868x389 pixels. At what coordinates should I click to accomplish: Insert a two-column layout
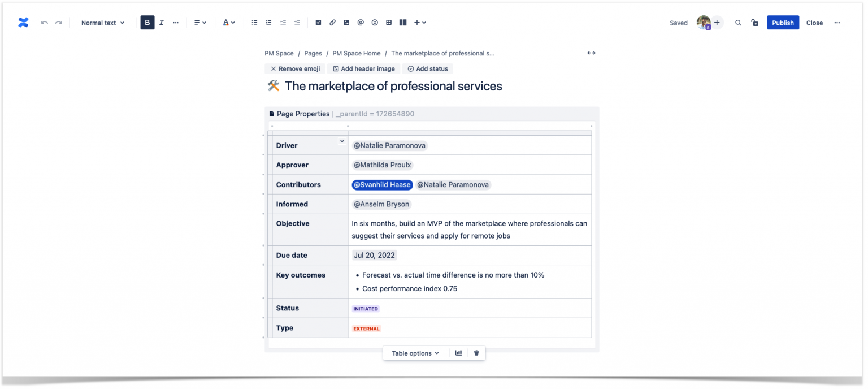(402, 22)
